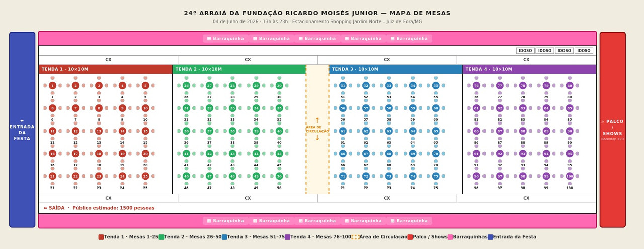
Task: Click the Tenda 3 · 10×10M header
Action: tap(395, 69)
